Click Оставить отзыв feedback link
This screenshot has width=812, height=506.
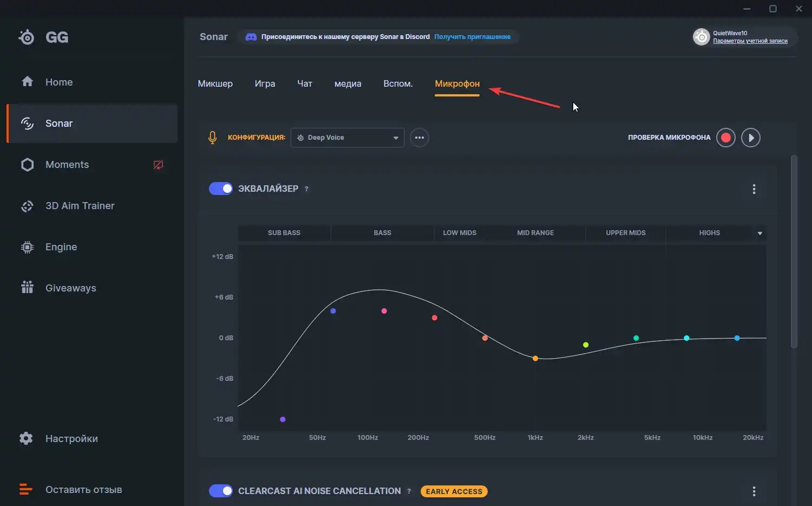(84, 490)
